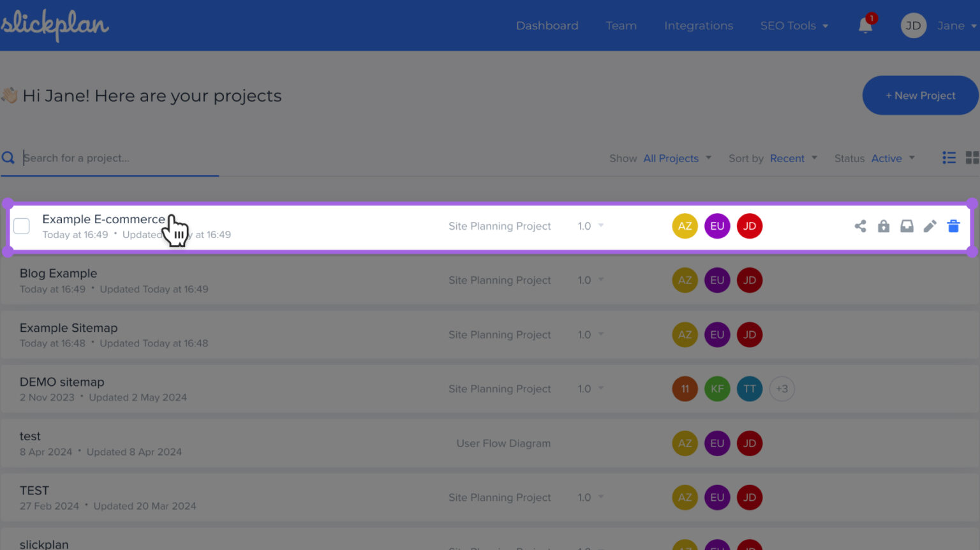Show +3 more members on DEMO sitemap
This screenshot has height=550, width=980.
point(782,389)
